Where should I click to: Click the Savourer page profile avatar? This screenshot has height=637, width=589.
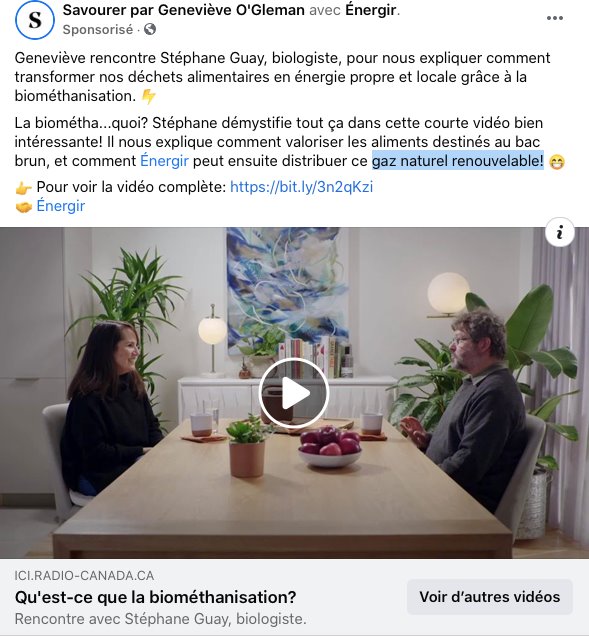[x=35, y=20]
